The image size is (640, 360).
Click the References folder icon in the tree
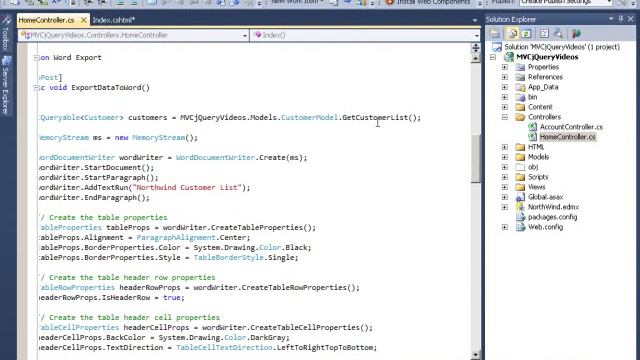[x=520, y=77]
